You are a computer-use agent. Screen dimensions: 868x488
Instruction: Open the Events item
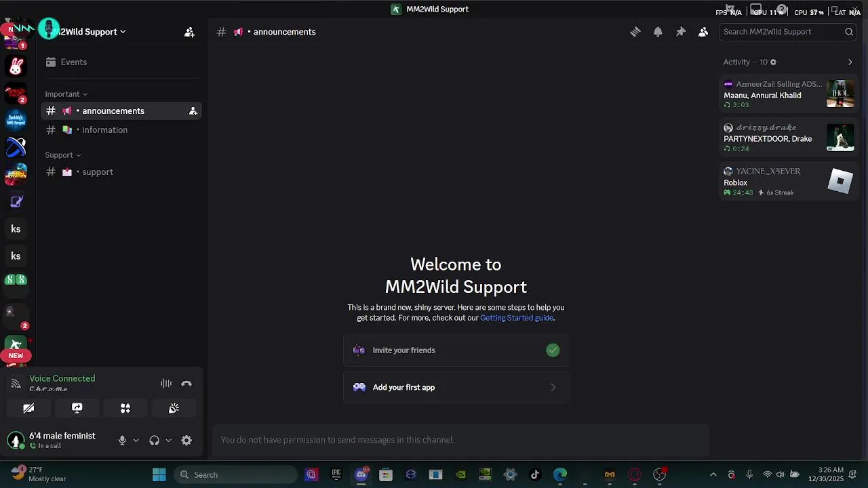[121, 62]
